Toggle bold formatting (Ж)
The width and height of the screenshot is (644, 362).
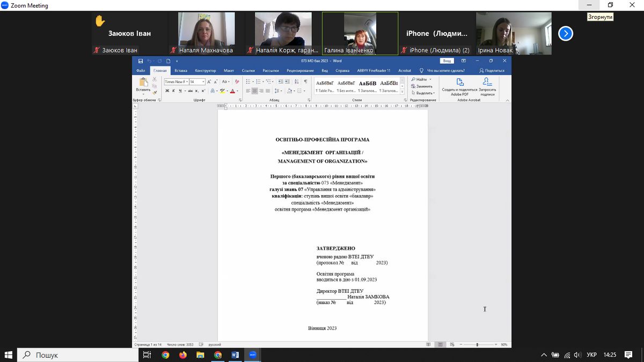point(167,91)
